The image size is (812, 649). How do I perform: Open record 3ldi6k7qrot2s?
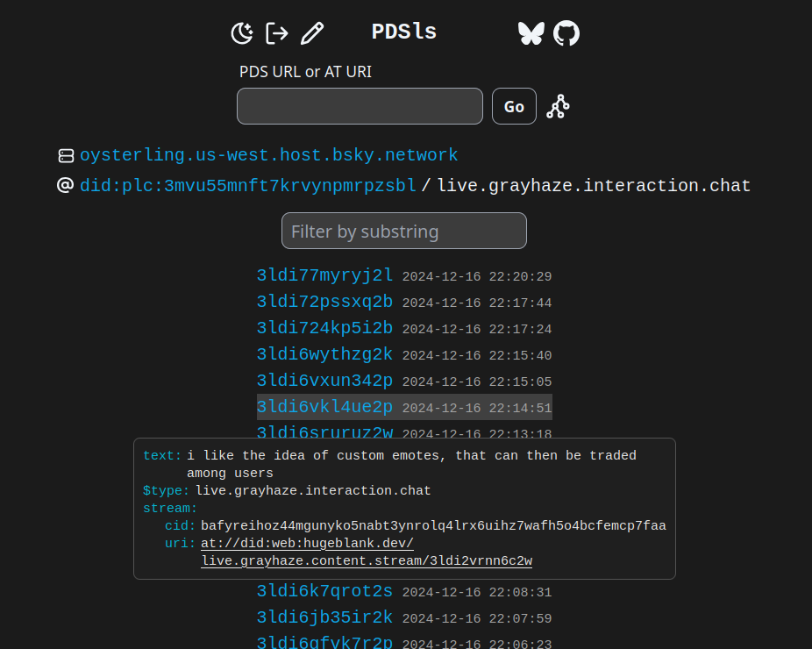324,592
